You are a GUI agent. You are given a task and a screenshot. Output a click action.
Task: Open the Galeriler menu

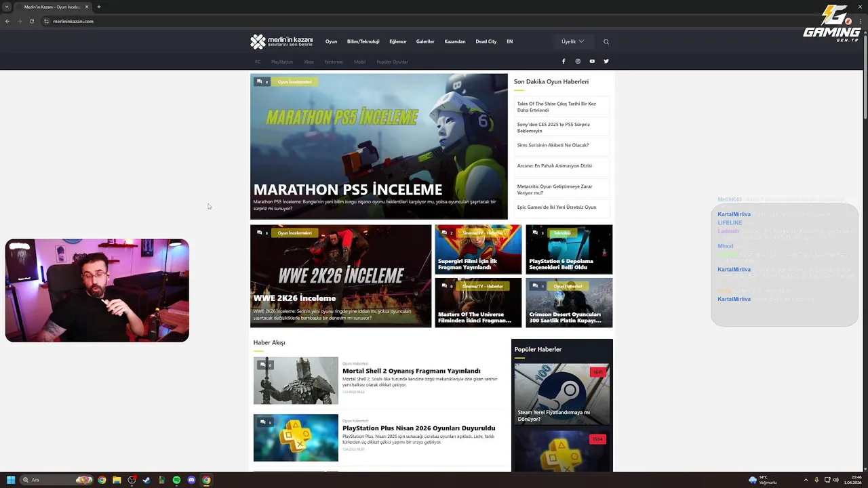425,41
